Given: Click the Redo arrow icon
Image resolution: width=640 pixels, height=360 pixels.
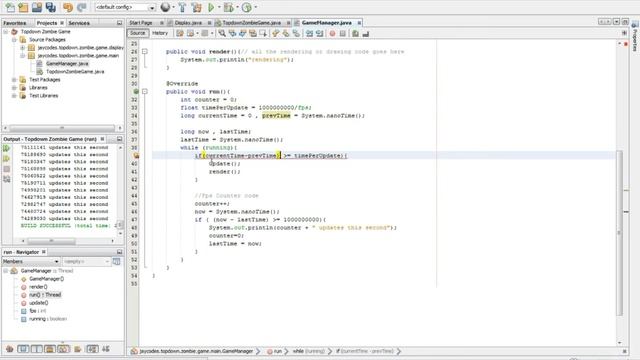Looking at the screenshot, I should 82,7.
